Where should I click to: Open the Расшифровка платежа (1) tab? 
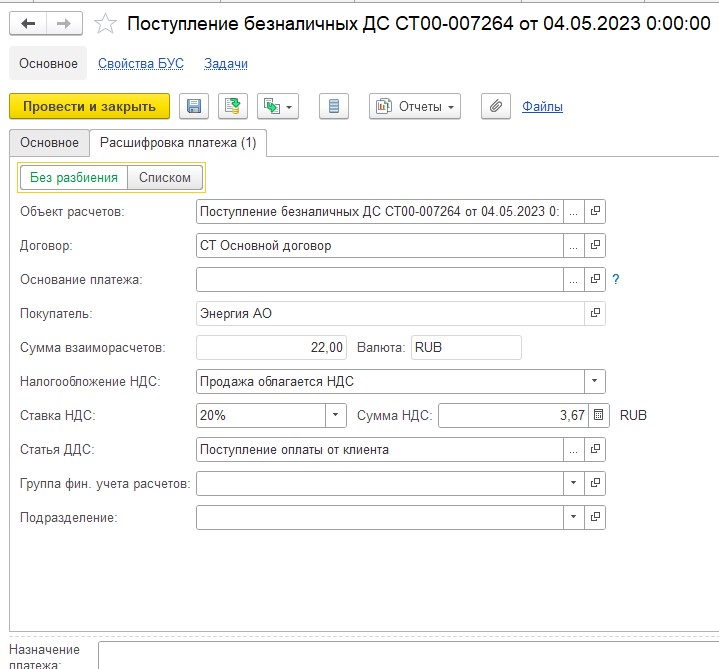tap(176, 143)
